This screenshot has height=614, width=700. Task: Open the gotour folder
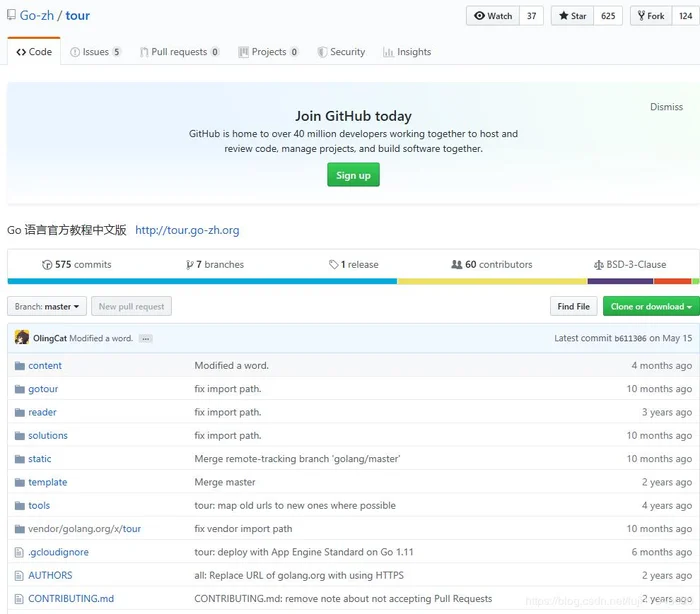[43, 389]
